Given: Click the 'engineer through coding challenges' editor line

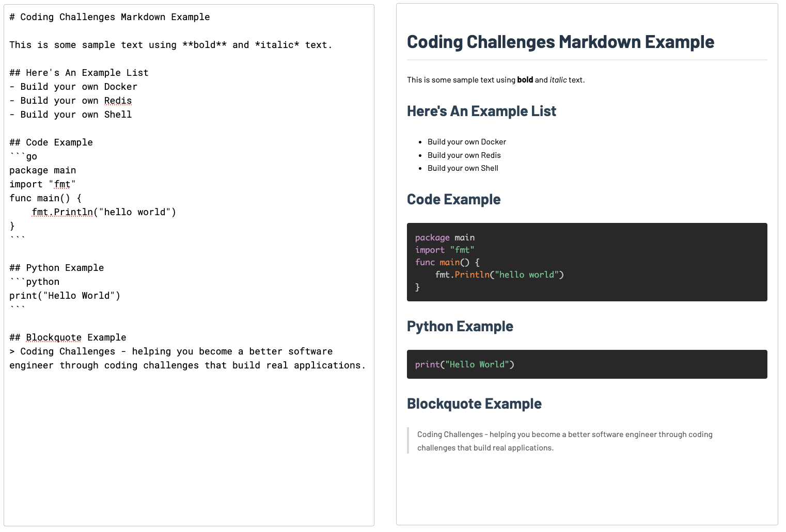Looking at the screenshot, I should pos(187,365).
